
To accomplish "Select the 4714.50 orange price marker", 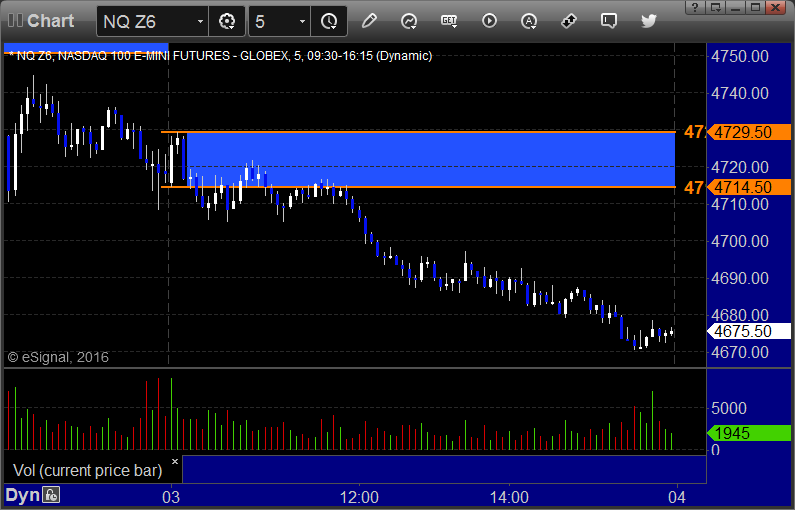I will pos(749,188).
